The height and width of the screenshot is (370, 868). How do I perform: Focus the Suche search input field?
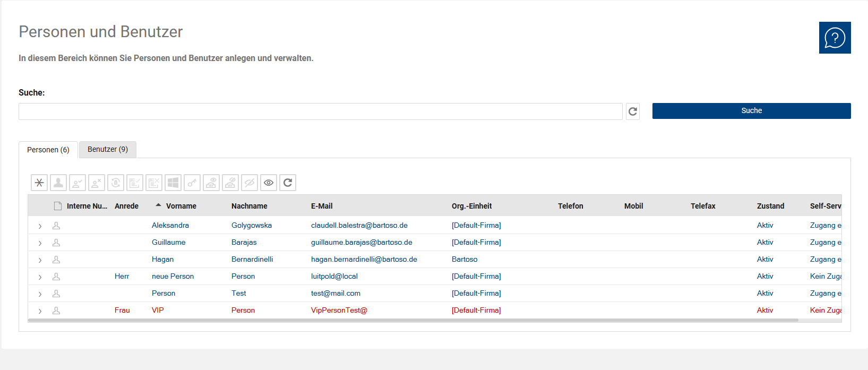click(x=320, y=111)
